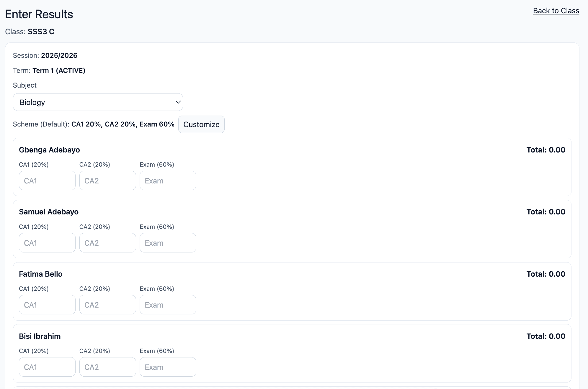Select the CA2 field for Samuel Adebayo
The height and width of the screenshot is (389, 588).
tap(107, 243)
